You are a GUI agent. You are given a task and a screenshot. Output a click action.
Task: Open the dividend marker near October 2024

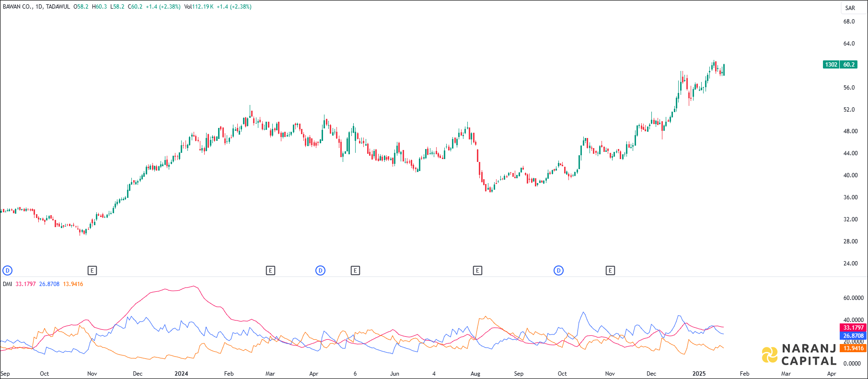pos(558,271)
